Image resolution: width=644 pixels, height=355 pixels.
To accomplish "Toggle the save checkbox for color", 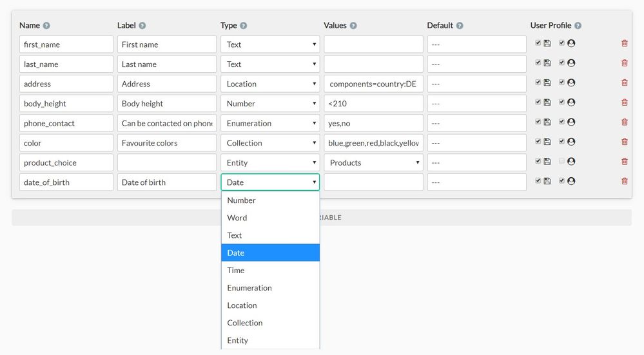I will click(x=538, y=141).
